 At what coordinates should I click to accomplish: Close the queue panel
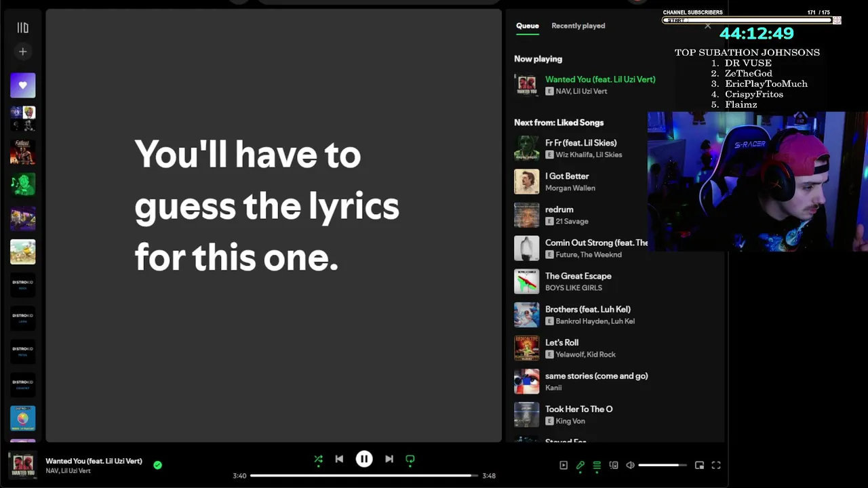pos(708,26)
